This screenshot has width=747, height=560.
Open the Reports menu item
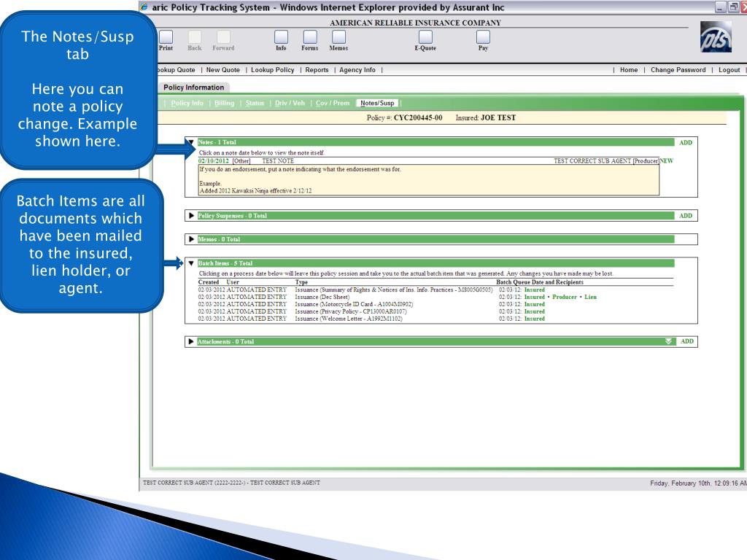tap(317, 70)
